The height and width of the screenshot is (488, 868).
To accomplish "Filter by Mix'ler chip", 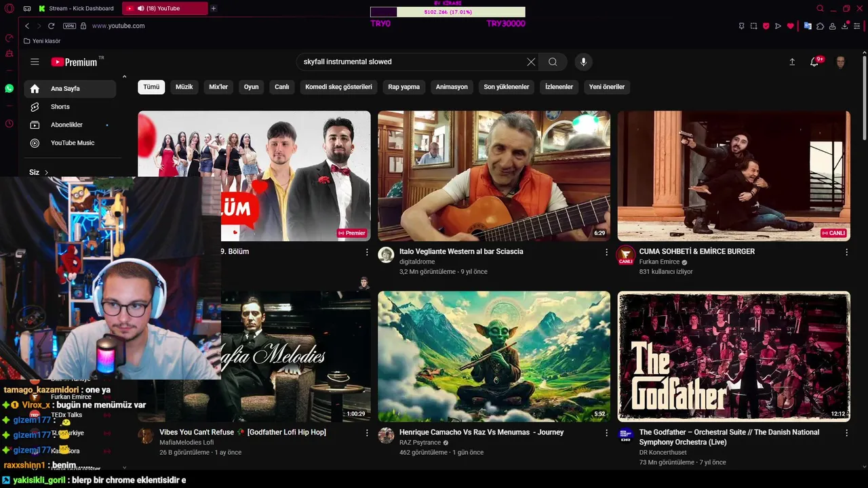I will pos(218,87).
